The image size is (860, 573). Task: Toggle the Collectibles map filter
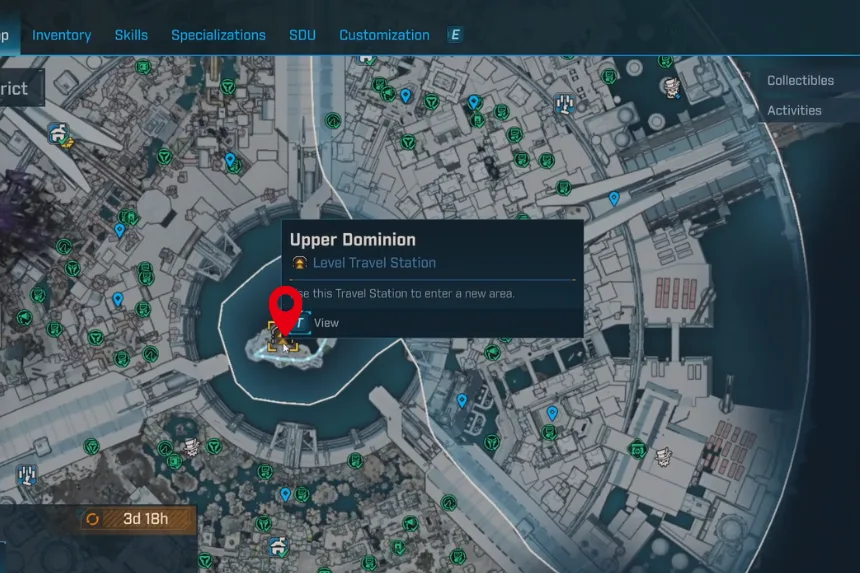click(799, 80)
